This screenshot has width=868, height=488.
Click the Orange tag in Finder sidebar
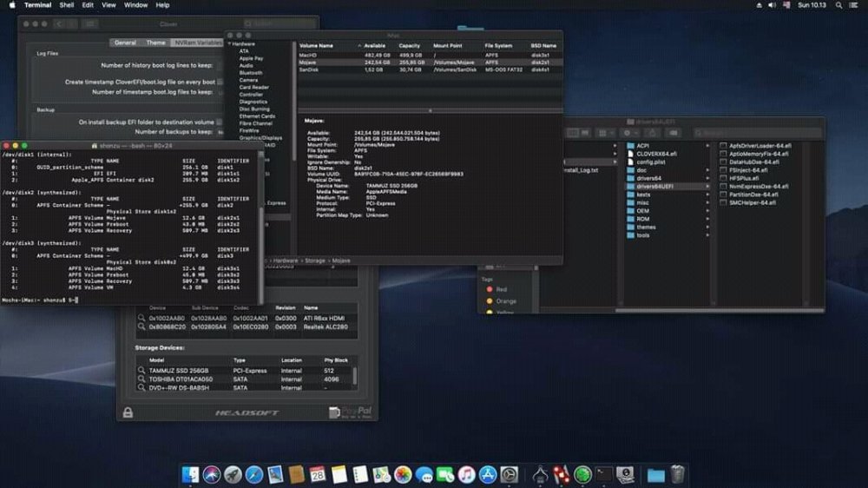501,301
